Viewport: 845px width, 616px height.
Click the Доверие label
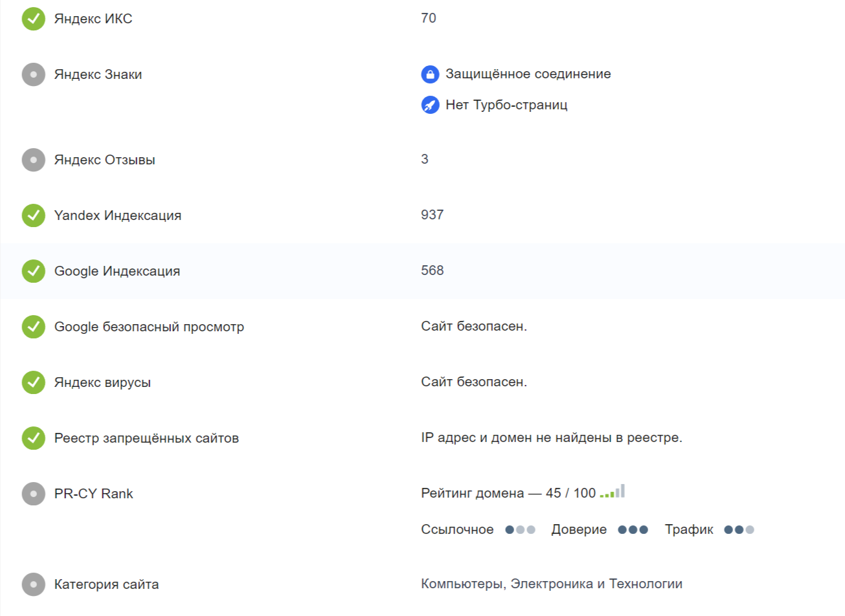tap(579, 529)
